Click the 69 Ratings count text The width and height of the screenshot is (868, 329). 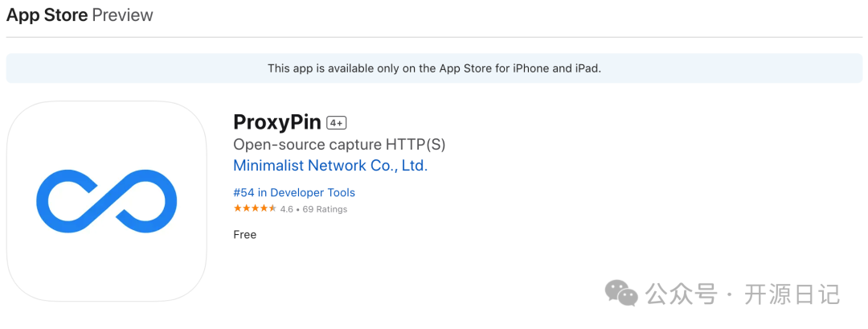pos(325,209)
